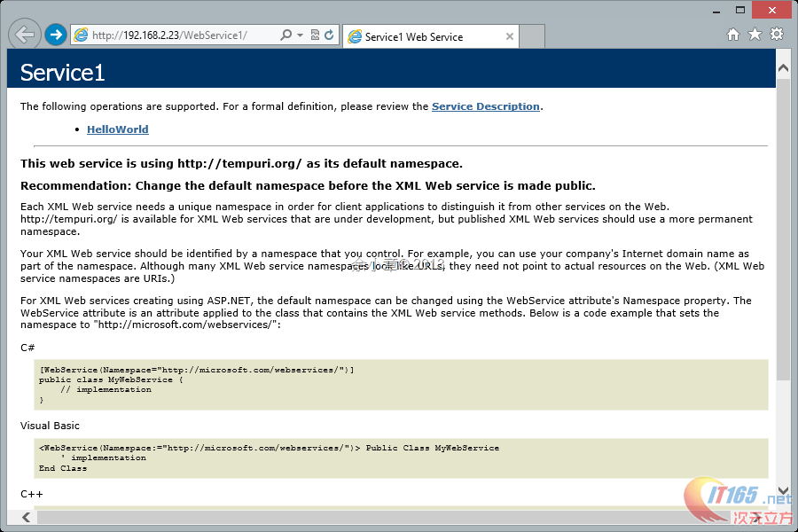Open search via the magnifier icon in address bar
The height and width of the screenshot is (532, 798).
tap(286, 35)
